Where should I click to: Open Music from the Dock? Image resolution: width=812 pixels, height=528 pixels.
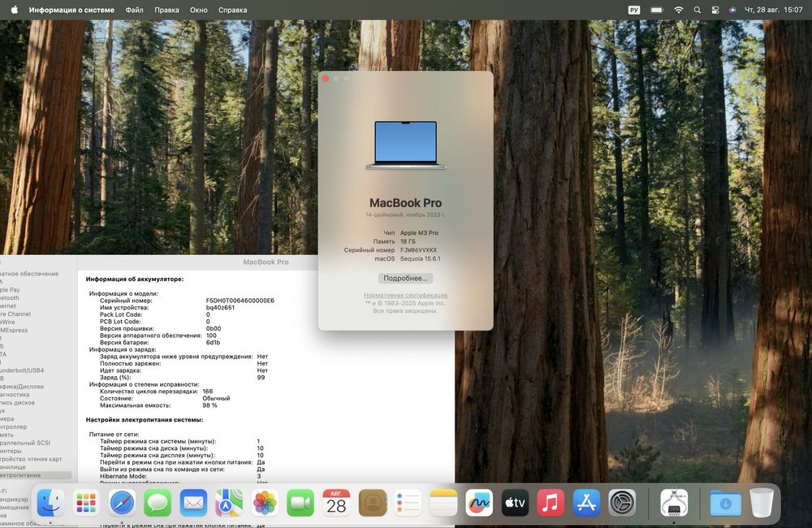tap(551, 503)
